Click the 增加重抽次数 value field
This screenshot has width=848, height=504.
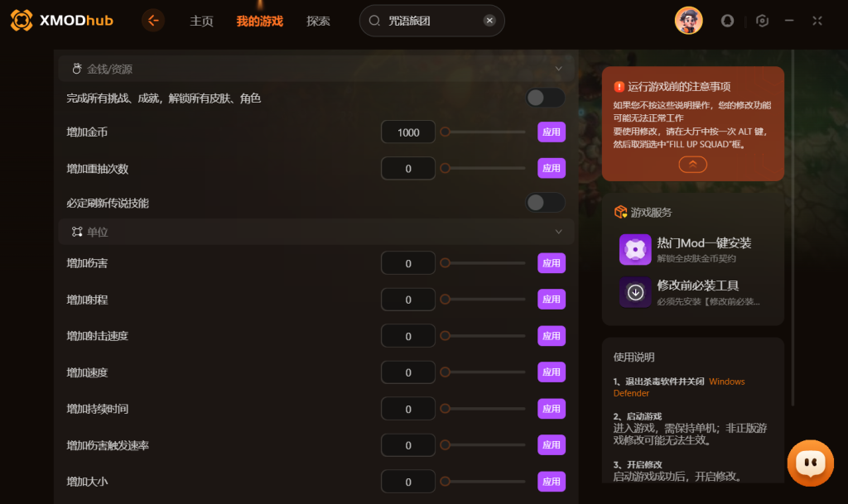(408, 169)
